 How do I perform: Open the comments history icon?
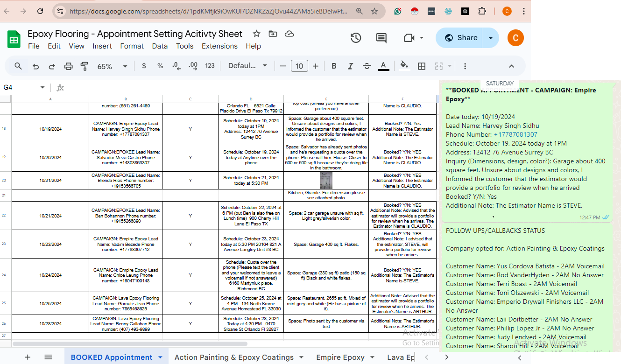pos(381,38)
